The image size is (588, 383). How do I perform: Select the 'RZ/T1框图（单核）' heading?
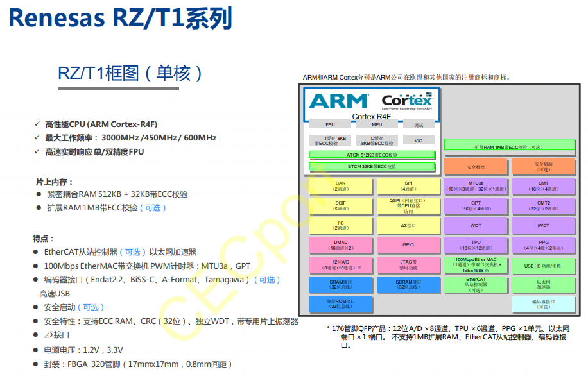130,73
